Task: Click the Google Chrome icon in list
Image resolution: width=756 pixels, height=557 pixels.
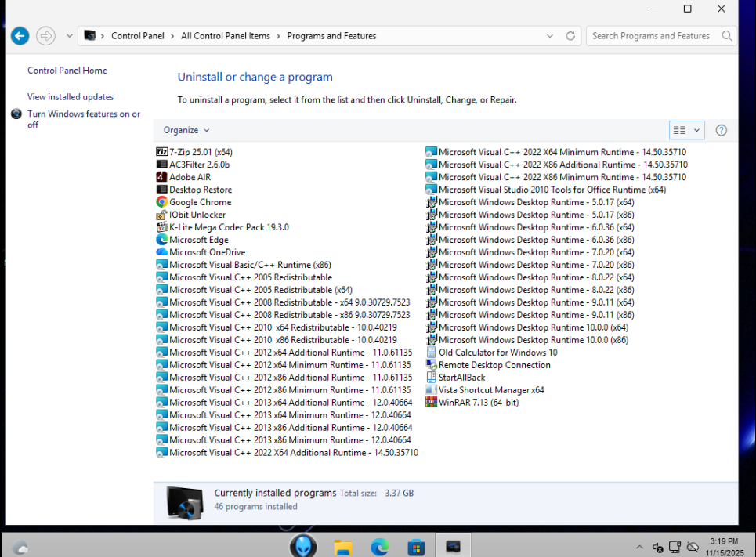Action: tap(161, 202)
